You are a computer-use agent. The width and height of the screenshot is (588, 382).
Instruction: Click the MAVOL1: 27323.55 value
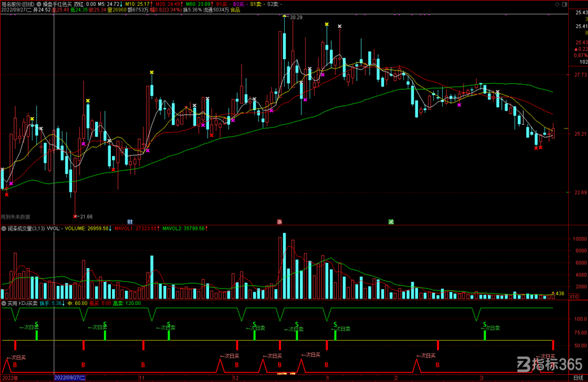pyautogui.click(x=137, y=229)
